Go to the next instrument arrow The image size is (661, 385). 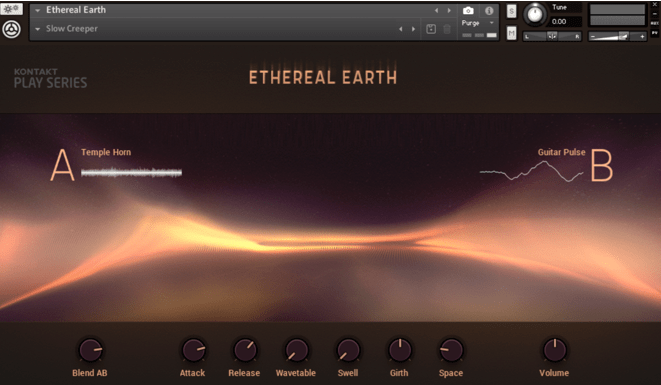pyautogui.click(x=449, y=10)
